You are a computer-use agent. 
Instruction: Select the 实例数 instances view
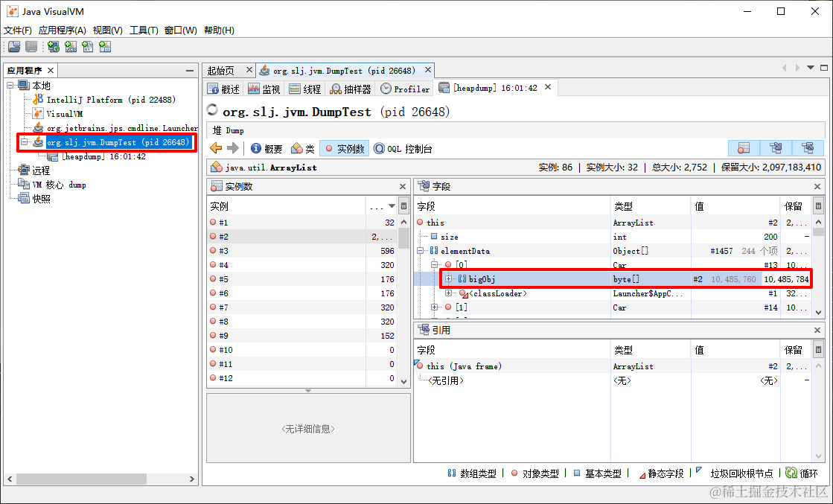click(344, 149)
